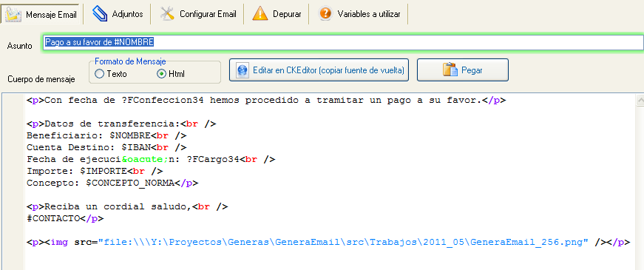The height and width of the screenshot is (270, 644).
Task: Click the Depurar warning triangle icon
Action: (x=260, y=13)
